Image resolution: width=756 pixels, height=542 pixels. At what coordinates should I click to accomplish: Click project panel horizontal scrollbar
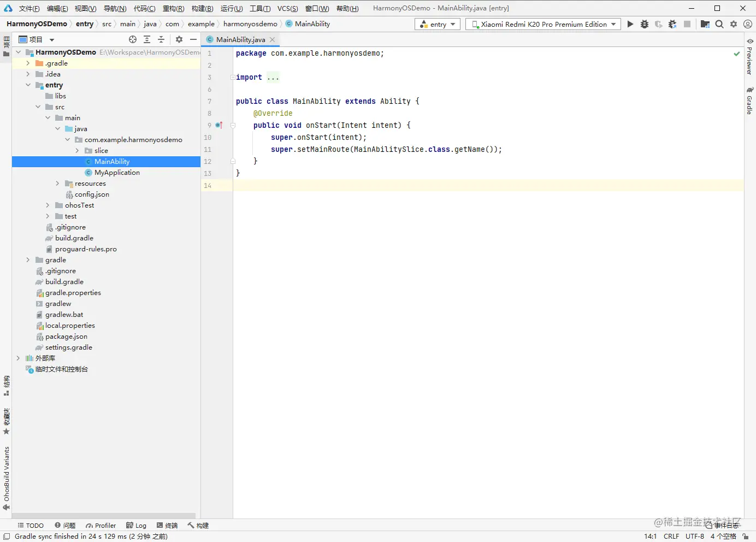104,515
